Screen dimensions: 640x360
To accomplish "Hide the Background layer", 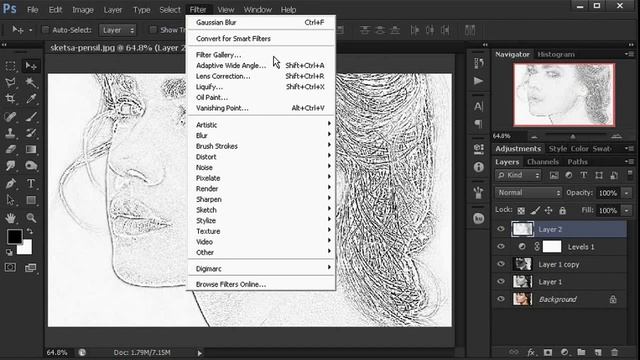I will tap(501, 299).
